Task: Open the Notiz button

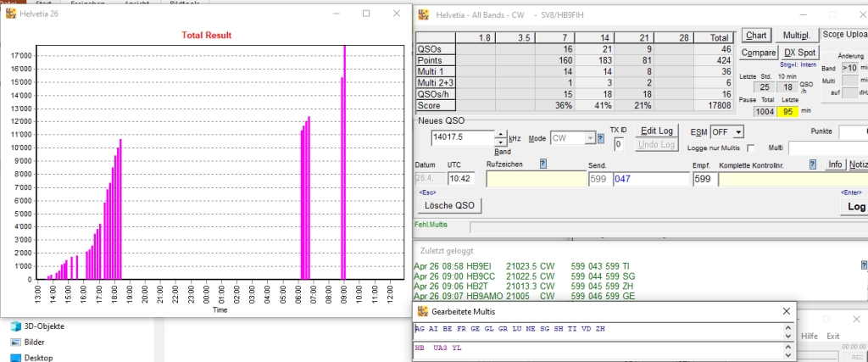Action: pos(858,164)
